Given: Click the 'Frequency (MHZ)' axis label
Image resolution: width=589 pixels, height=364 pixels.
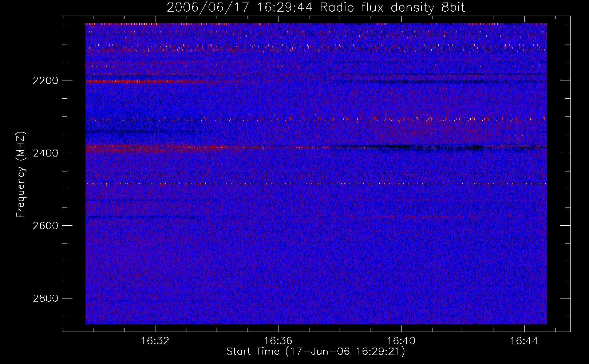Looking at the screenshot, I should (x=21, y=175).
